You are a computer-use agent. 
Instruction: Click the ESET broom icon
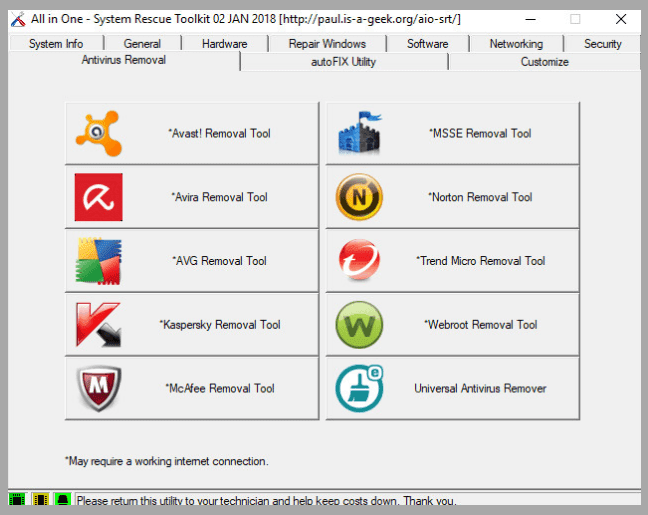click(359, 388)
